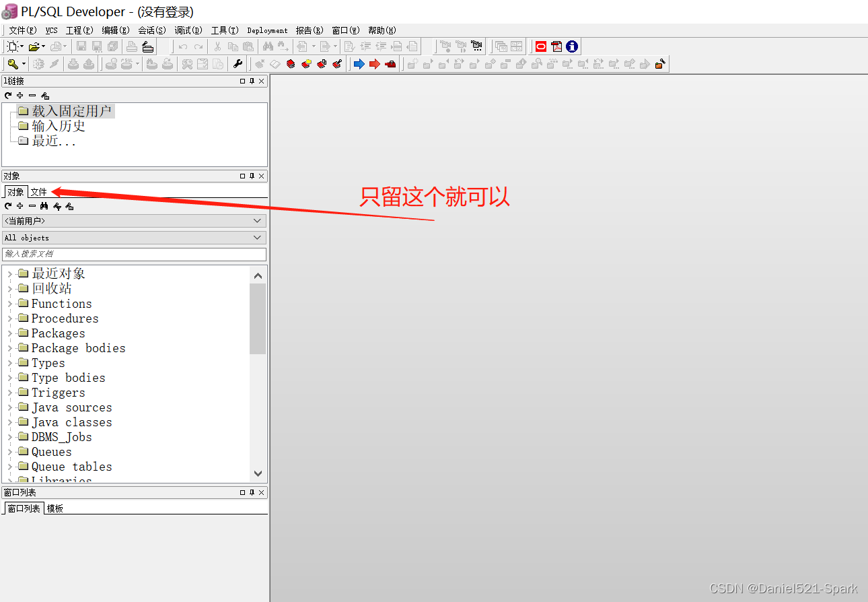Select the Package bodies item
This screenshot has height=602, width=868.
[78, 348]
